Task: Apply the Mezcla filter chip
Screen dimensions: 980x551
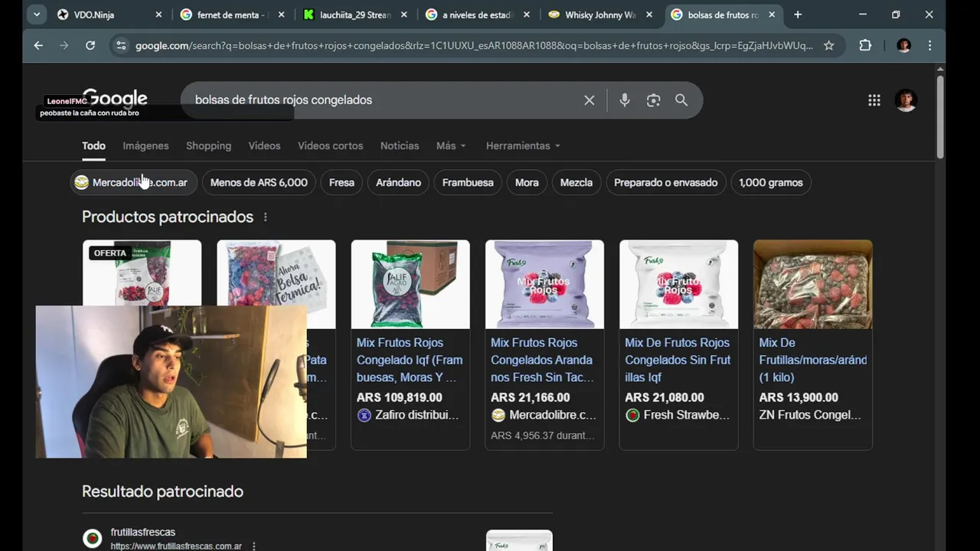Action: (577, 182)
